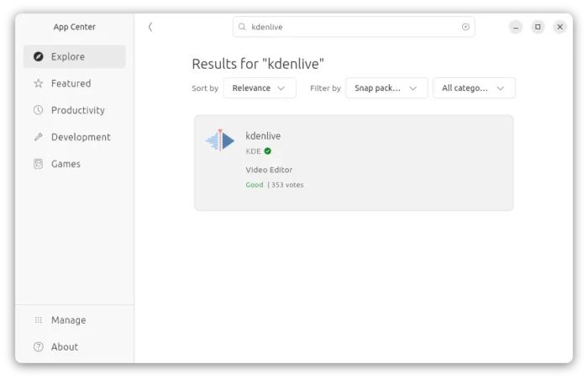Open the All categories dropdown
The width and height of the screenshot is (588, 380).
point(474,88)
